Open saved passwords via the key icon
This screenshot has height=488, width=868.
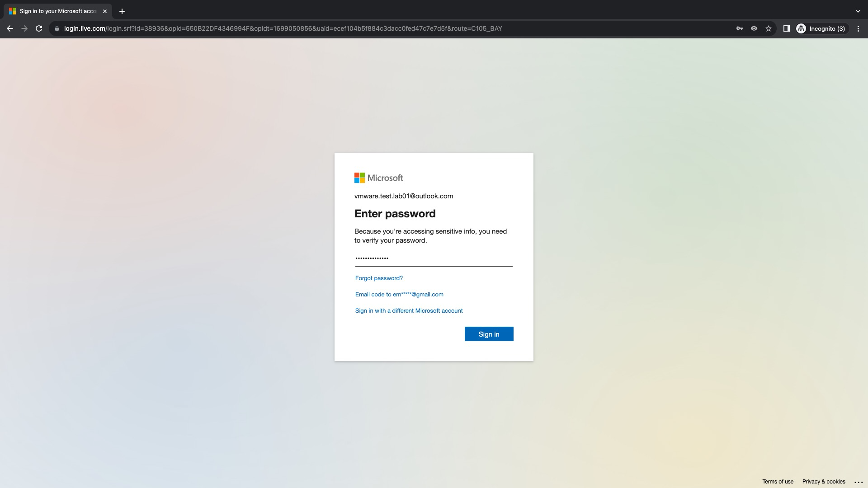click(x=740, y=28)
